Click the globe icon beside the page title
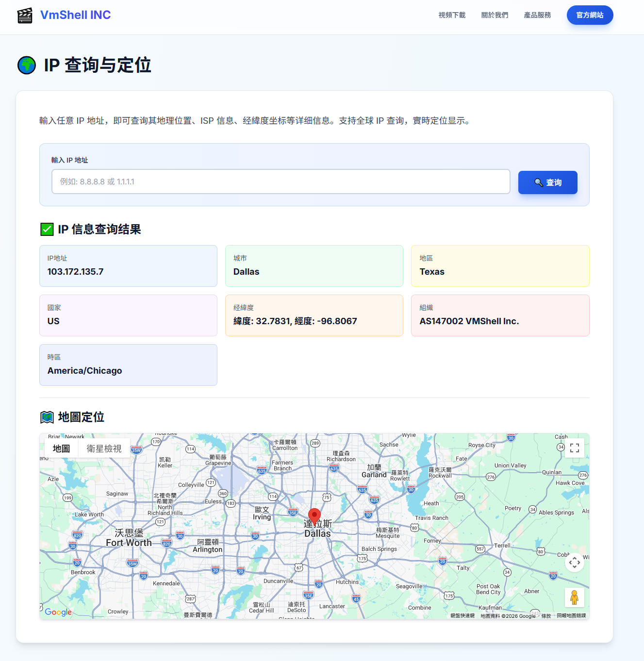This screenshot has width=644, height=661. (27, 65)
